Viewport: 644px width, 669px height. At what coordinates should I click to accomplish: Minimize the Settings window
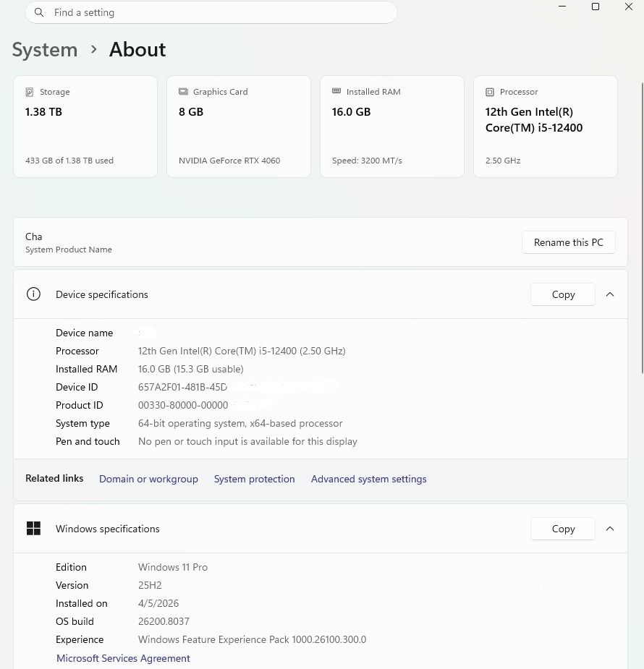click(562, 7)
